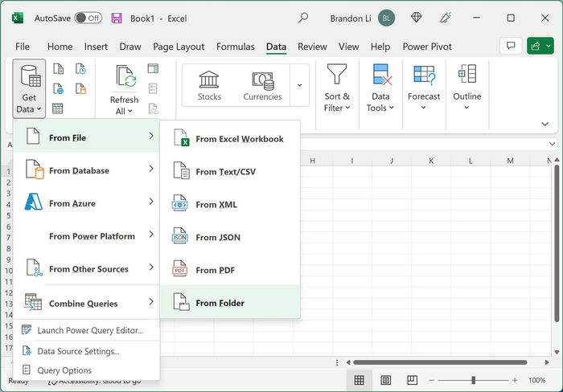Image resolution: width=563 pixels, height=392 pixels.
Task: Open the Comments button
Action: tap(511, 46)
